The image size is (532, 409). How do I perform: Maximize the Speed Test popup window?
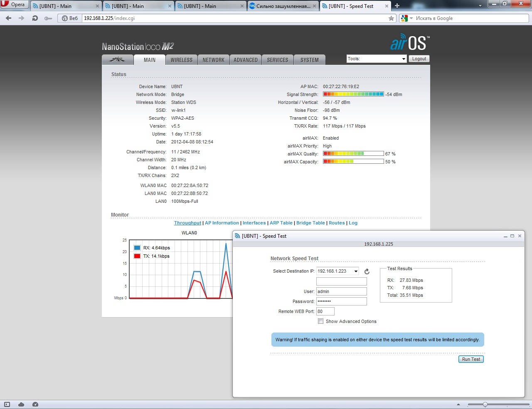(x=512, y=236)
